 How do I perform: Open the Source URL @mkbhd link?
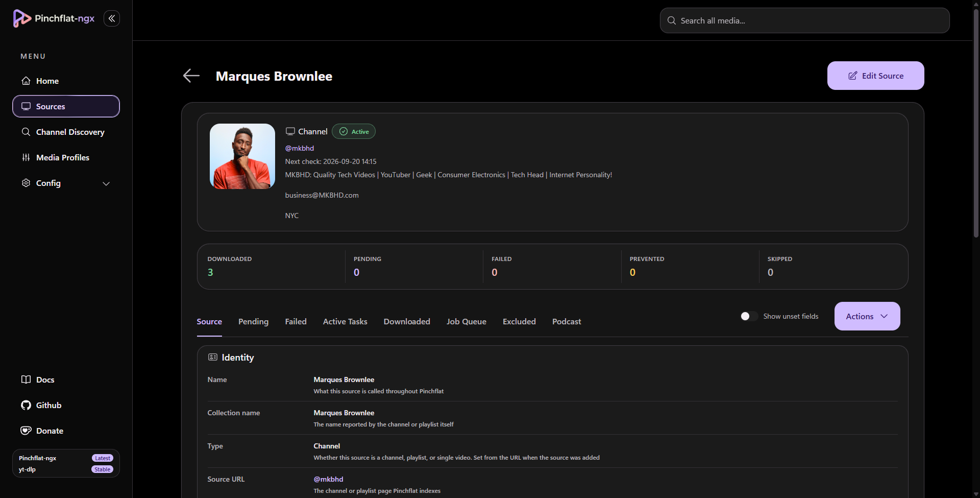pyautogui.click(x=328, y=479)
